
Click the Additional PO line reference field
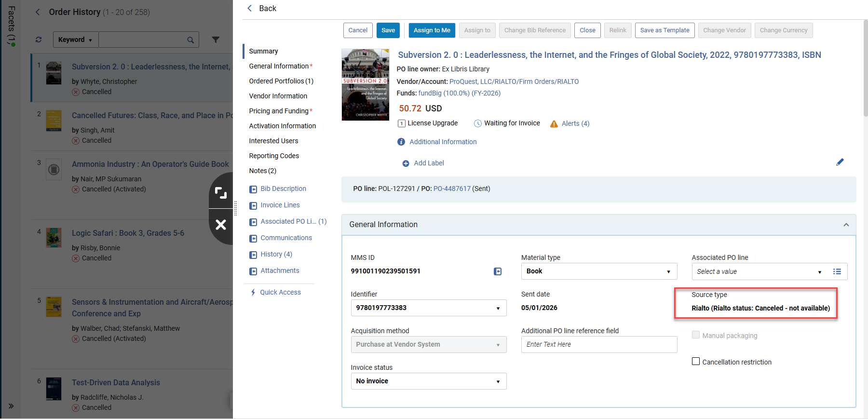coord(599,345)
